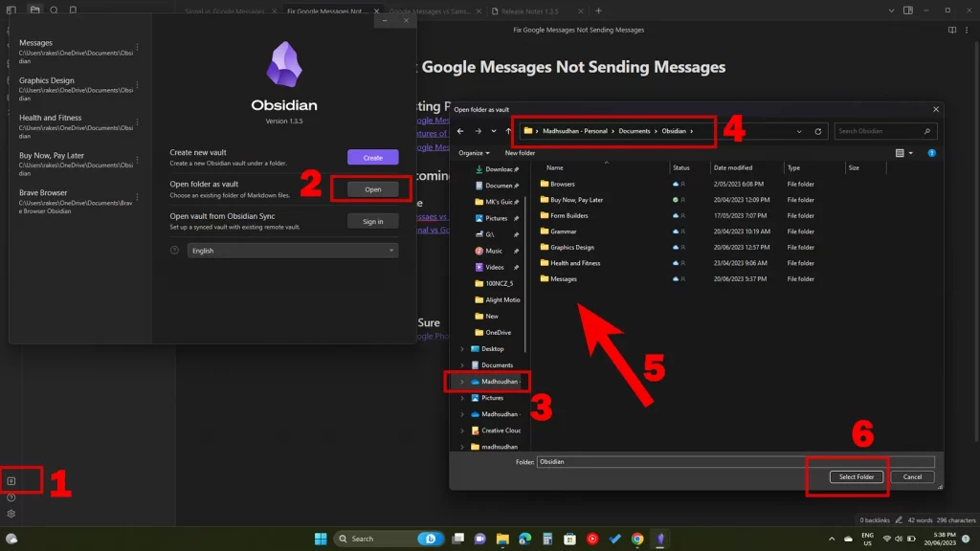Open Obsidian from the taskbar
980x551 pixels.
point(660,538)
